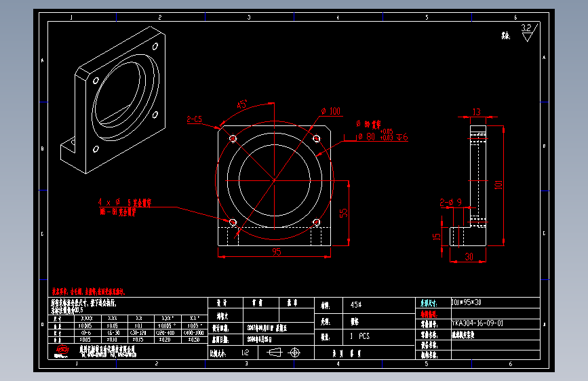Click the red company logo in the title block
This screenshot has width=588, height=381.
62,350
